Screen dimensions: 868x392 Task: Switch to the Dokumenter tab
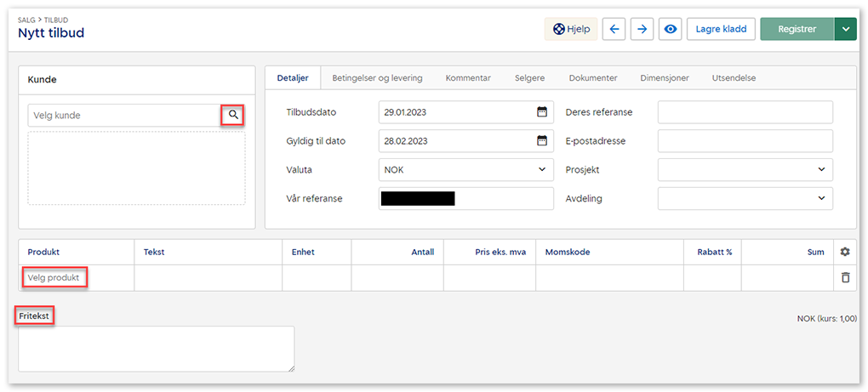pyautogui.click(x=592, y=78)
